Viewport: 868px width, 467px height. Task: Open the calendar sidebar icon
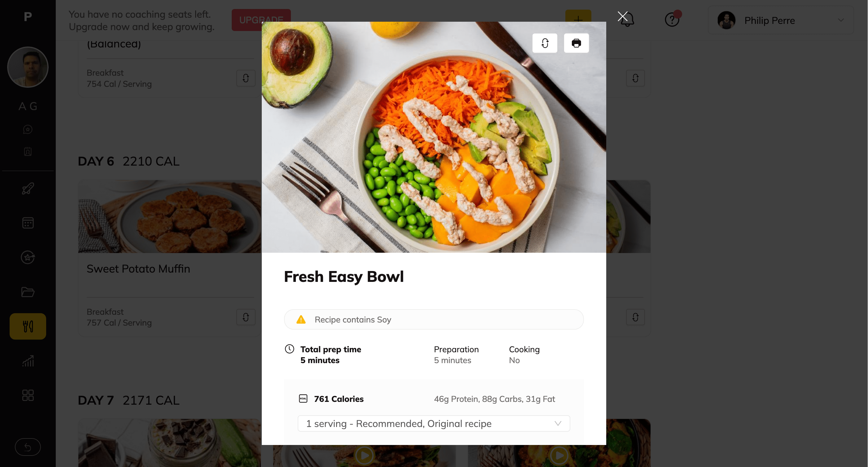pos(28,223)
